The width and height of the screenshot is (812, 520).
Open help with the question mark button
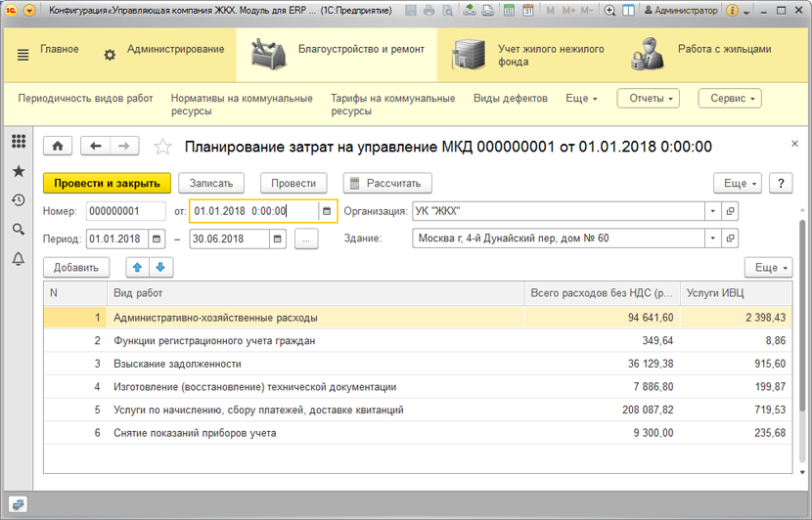pos(781,183)
